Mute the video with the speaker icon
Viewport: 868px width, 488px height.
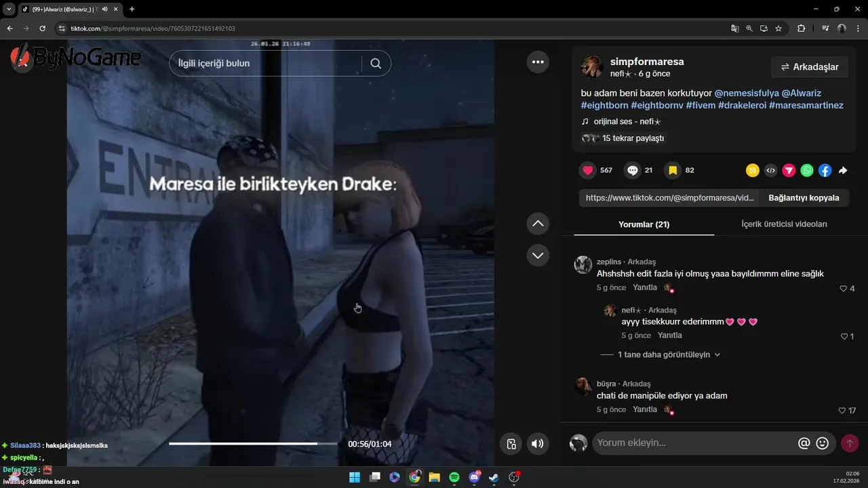[538, 444]
